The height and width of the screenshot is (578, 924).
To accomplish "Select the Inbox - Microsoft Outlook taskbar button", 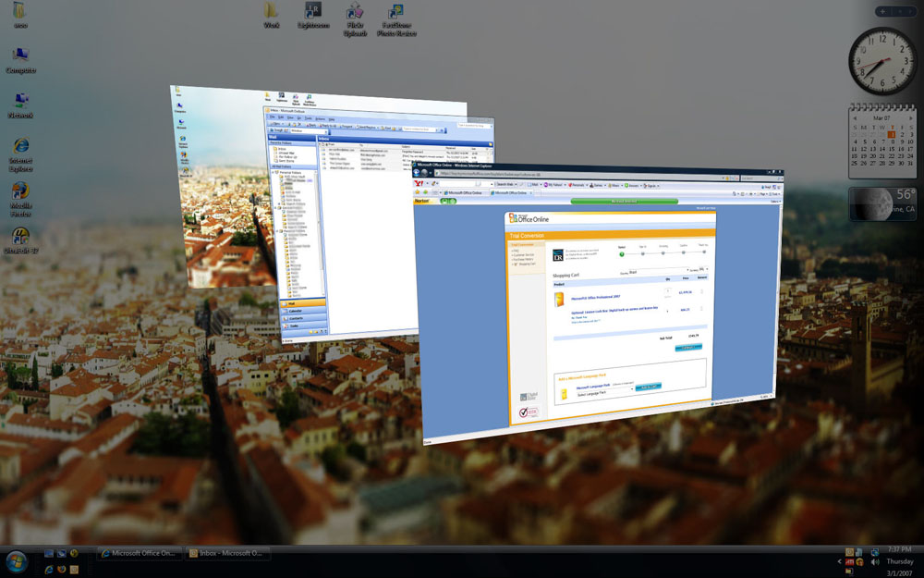I will [228, 553].
